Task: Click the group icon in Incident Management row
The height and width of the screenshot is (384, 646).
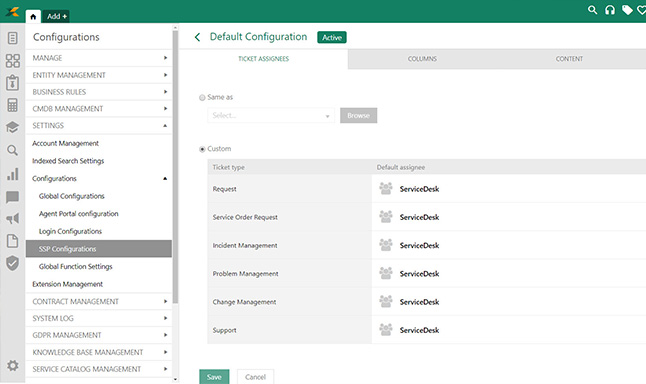Action: click(x=386, y=245)
